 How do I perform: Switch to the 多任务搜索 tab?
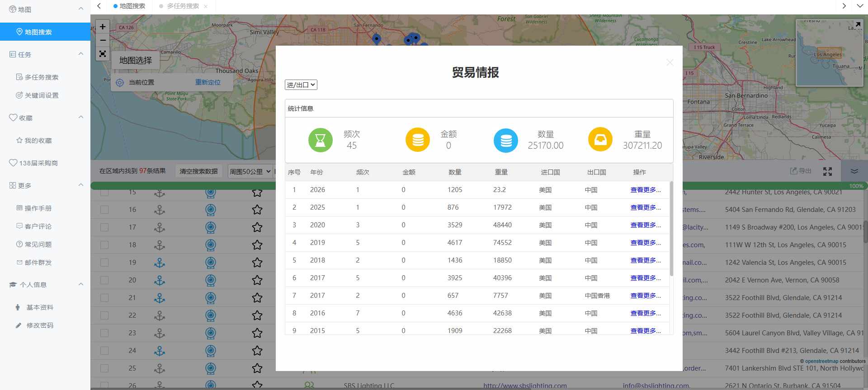point(183,6)
